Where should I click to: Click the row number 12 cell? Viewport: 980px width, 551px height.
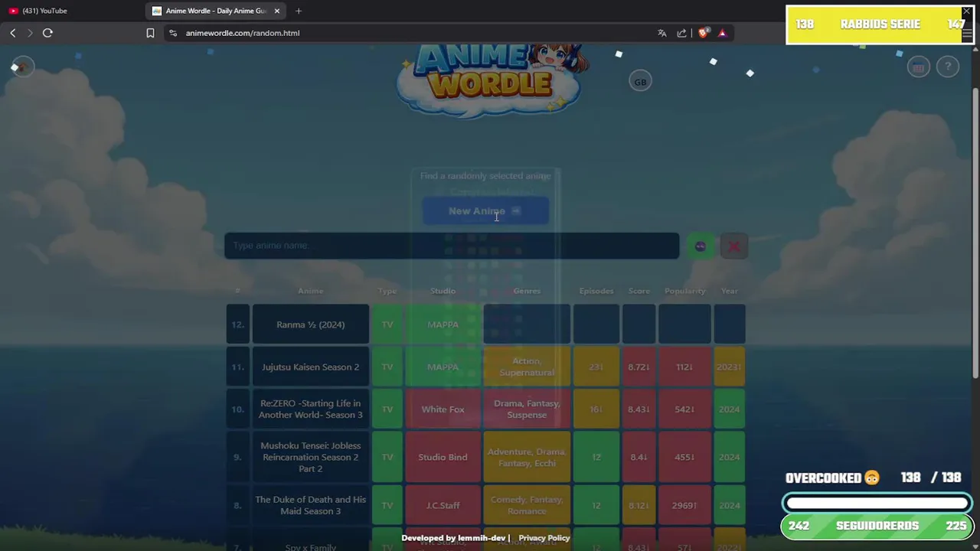click(237, 324)
